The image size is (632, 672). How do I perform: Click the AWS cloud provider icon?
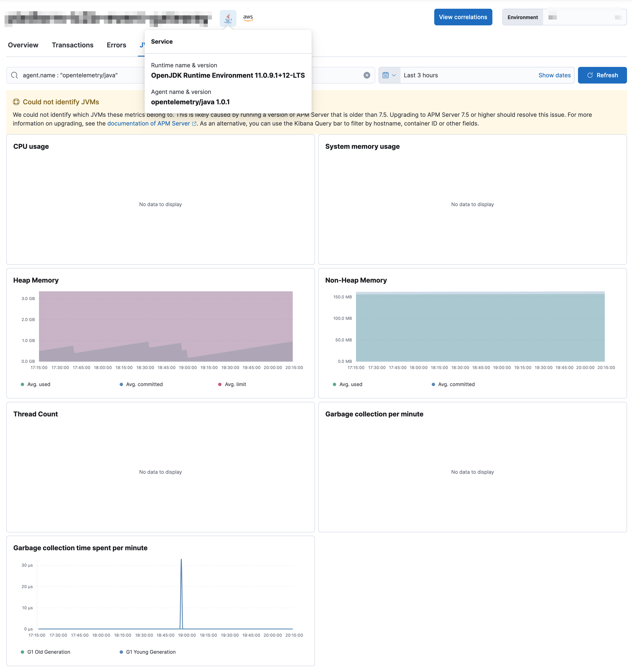[248, 18]
